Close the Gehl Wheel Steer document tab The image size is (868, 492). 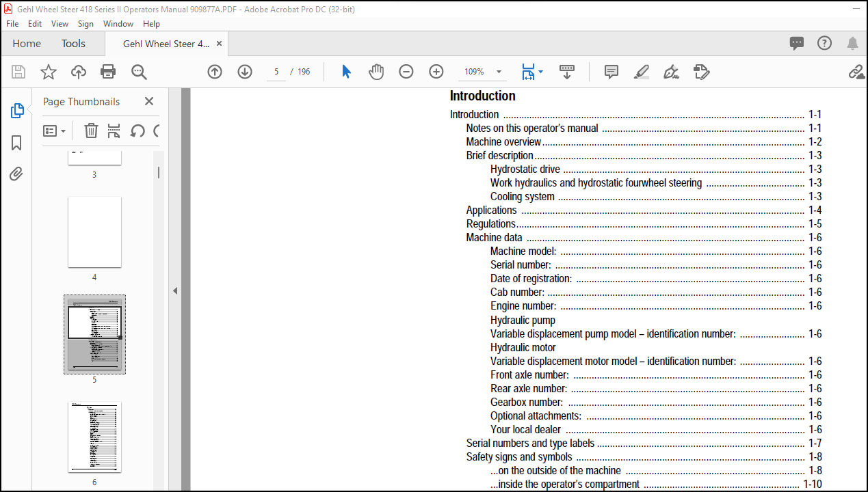219,43
